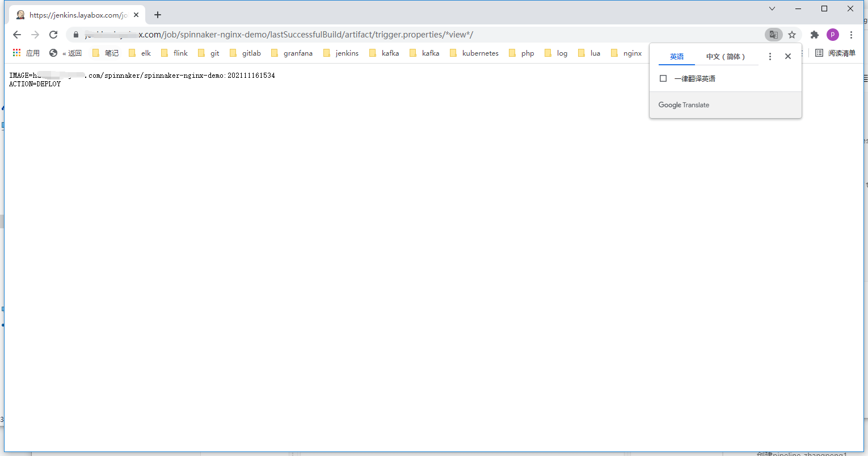Open the git bookmark folder
The image size is (868, 456).
pos(208,53)
